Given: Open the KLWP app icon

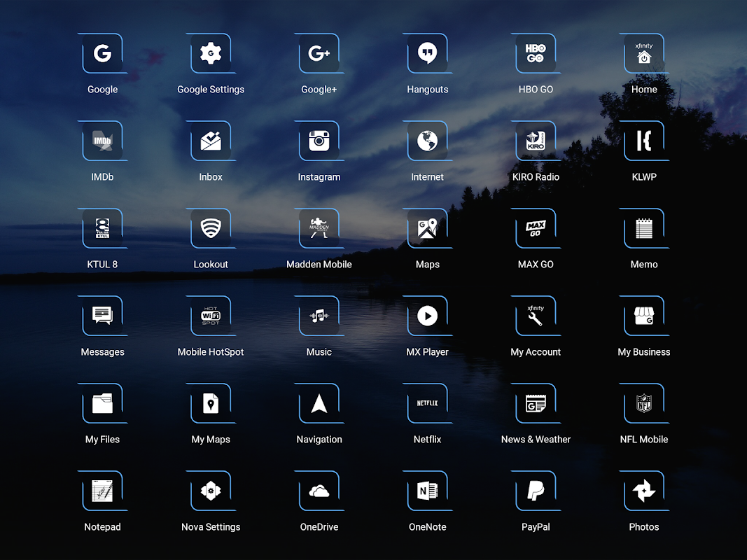Looking at the screenshot, I should tap(644, 141).
